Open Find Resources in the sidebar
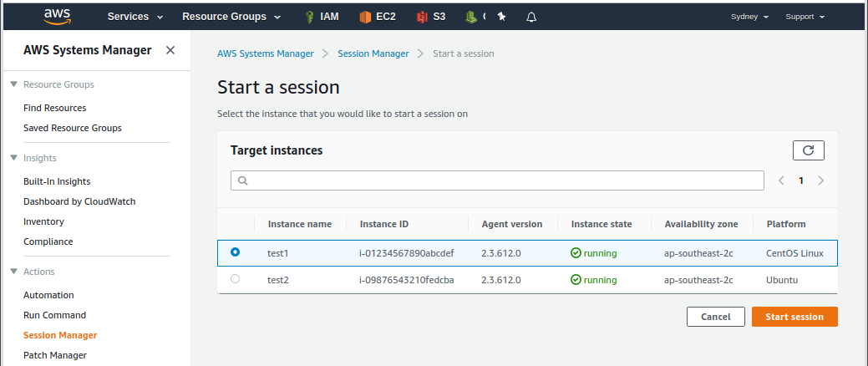This screenshot has height=366, width=868. click(55, 108)
